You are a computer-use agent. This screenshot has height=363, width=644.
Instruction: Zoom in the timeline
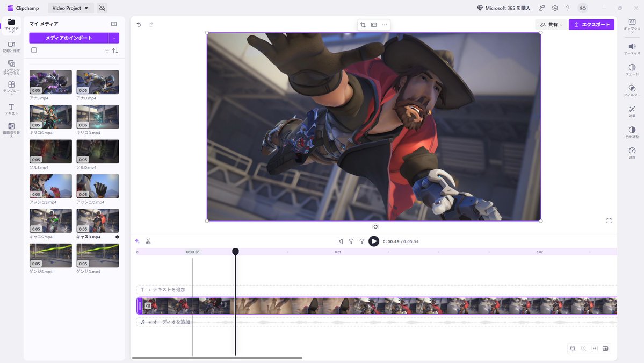[584, 348]
